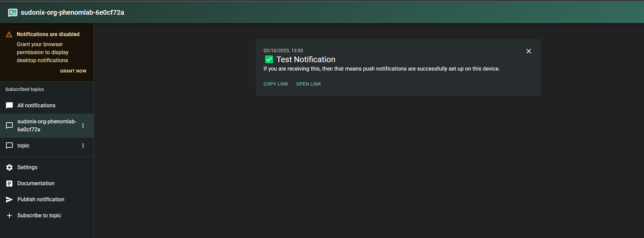The width and height of the screenshot is (644, 238).
Task: Click the chat icon beside 'topic'
Action: [9, 146]
